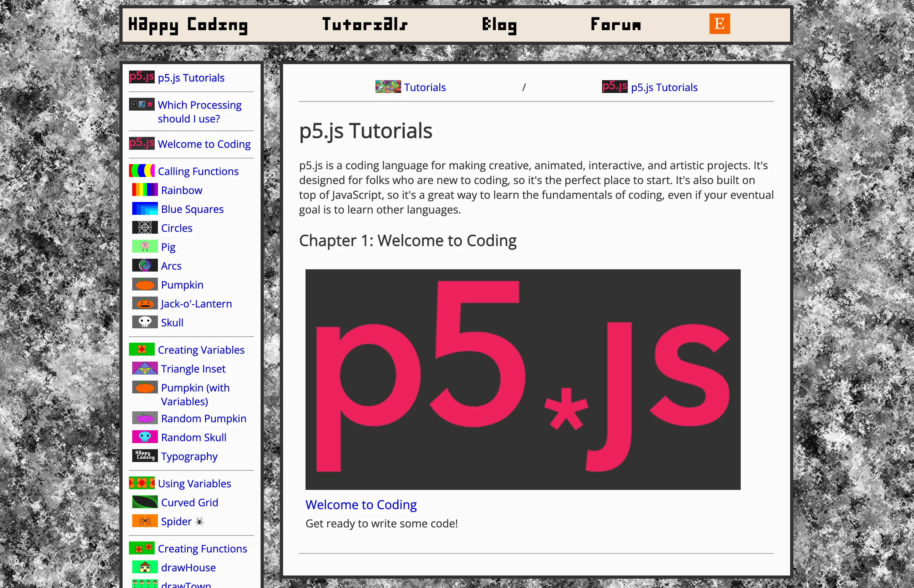Click the Curved Grid sidebar link
The image size is (914, 588).
point(190,502)
